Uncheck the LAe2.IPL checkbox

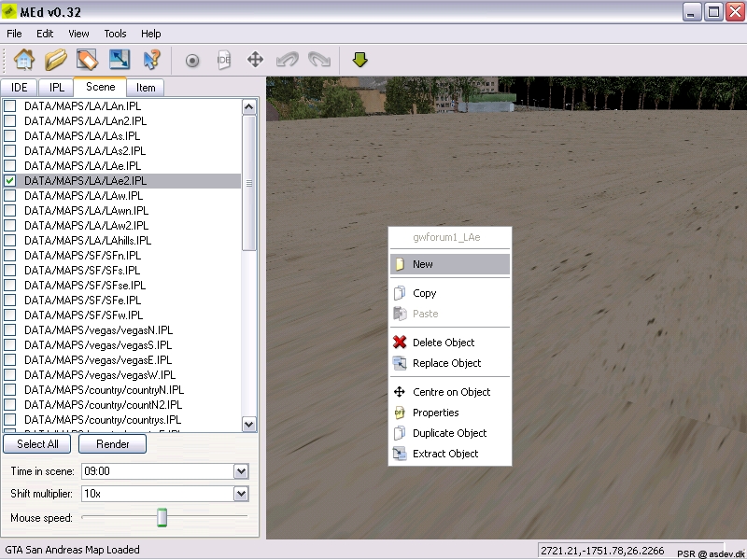tap(9, 180)
